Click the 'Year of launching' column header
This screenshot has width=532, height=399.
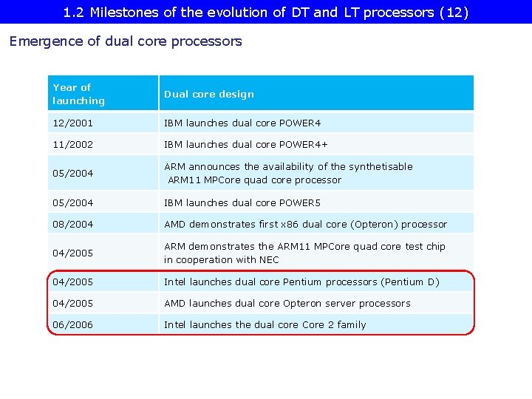pyautogui.click(x=103, y=93)
